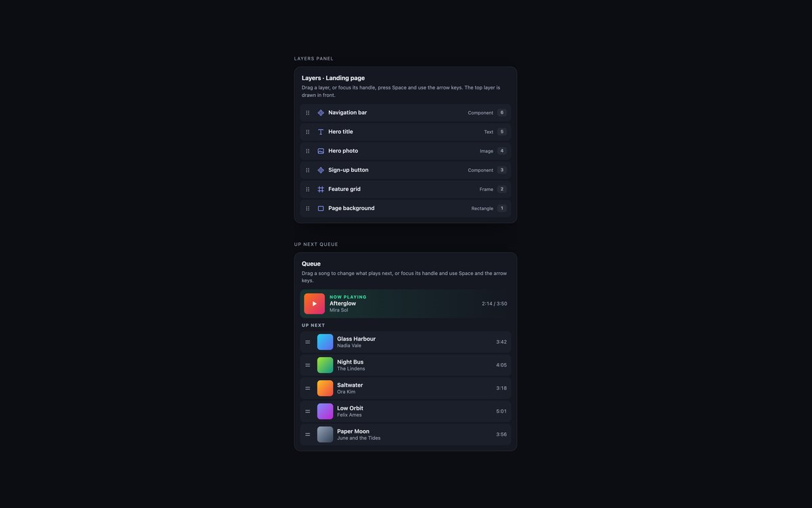Image resolution: width=812 pixels, height=508 pixels.
Task: Click the rectangle icon of Page background
Action: [x=321, y=209]
